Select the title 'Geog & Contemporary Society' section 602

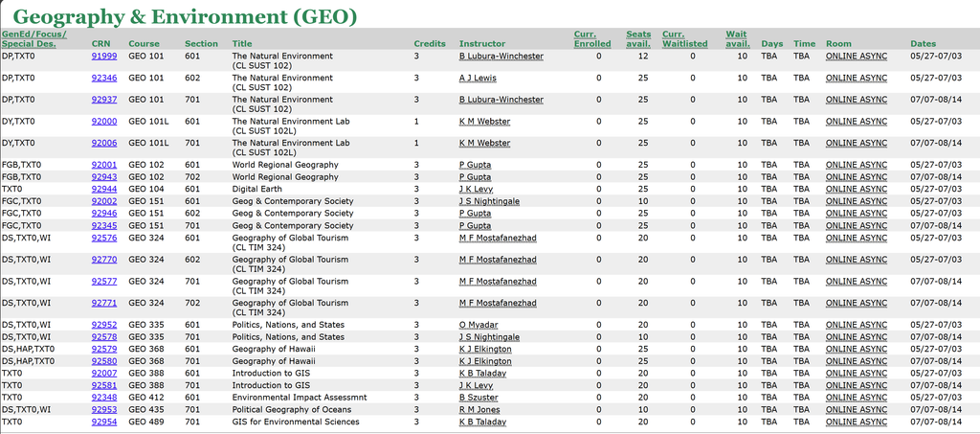click(x=293, y=214)
